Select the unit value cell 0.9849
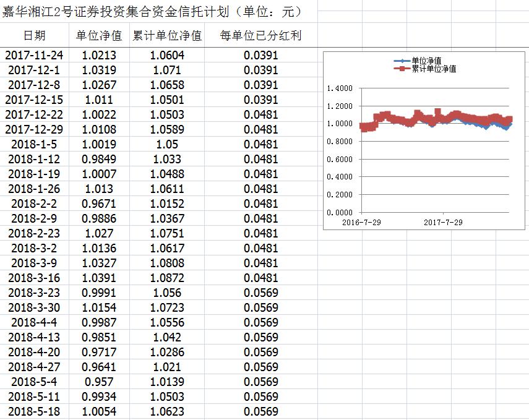 point(99,159)
